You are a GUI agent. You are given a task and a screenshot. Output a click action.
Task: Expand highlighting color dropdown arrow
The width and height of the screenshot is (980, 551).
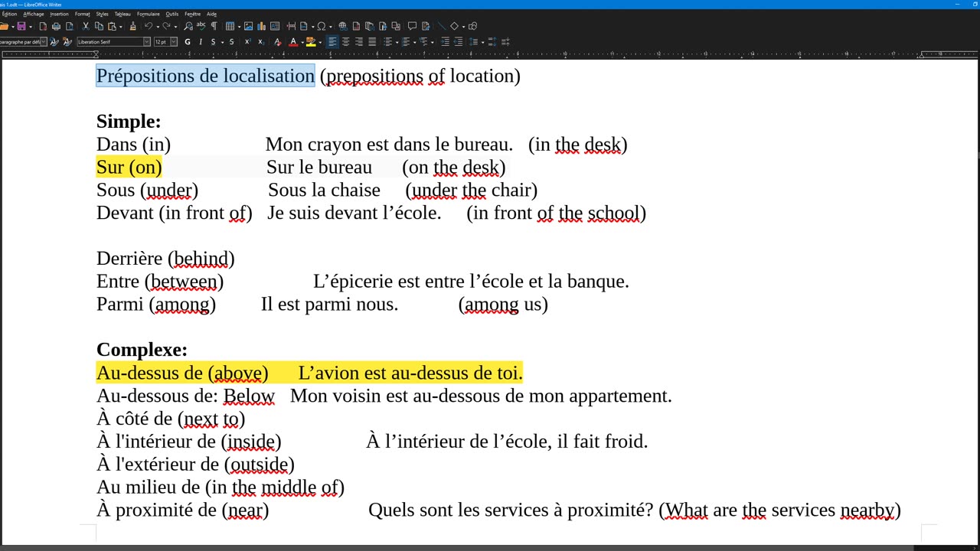pos(320,42)
